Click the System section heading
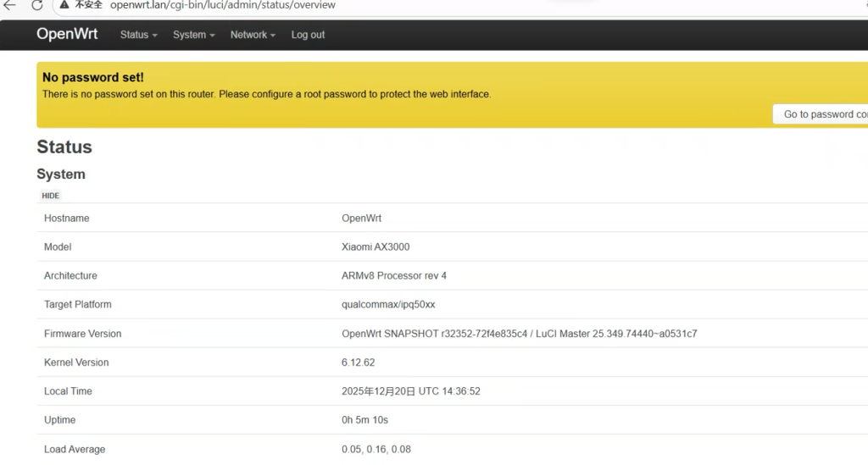868x465 pixels. point(61,174)
